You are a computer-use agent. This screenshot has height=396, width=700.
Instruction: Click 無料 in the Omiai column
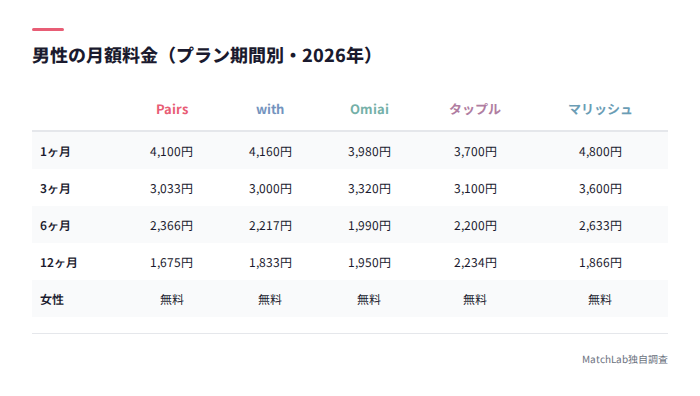tap(369, 300)
